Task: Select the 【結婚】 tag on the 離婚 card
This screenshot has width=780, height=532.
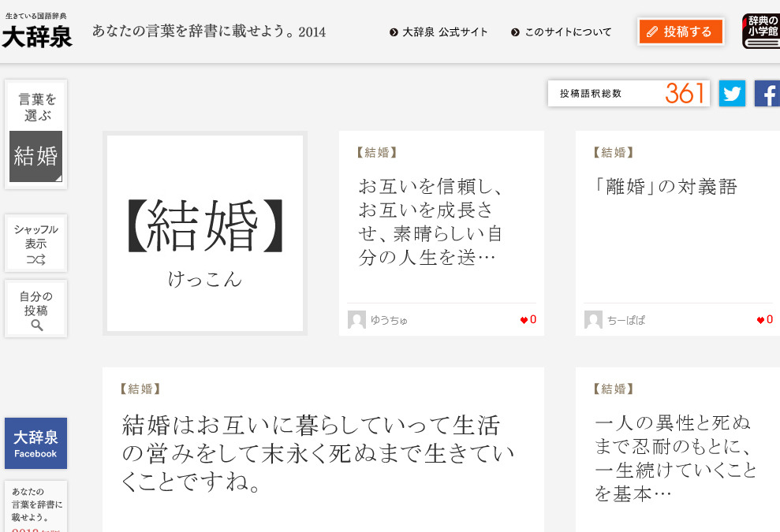Action: coord(614,152)
